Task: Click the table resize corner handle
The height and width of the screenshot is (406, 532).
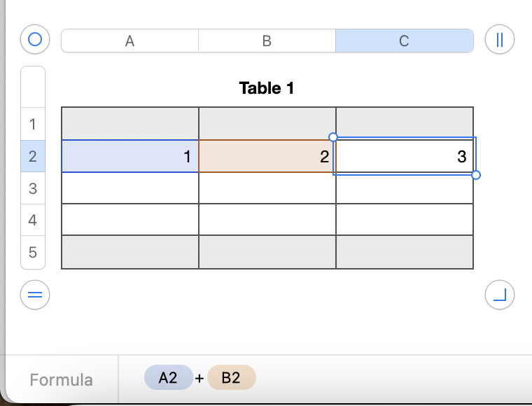Action: point(499,295)
